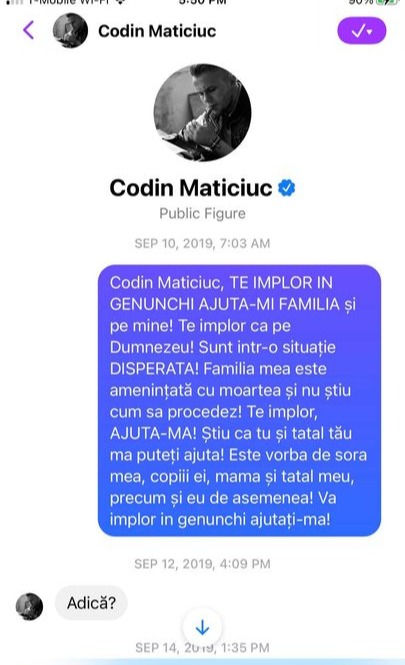Click the Public Figure label
Screen dimensions: 405x665
pyautogui.click(x=202, y=213)
